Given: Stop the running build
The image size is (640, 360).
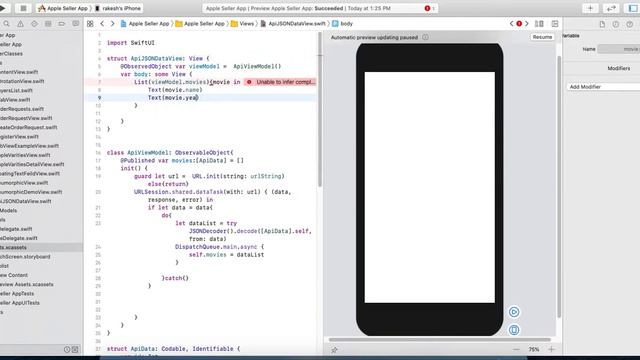Looking at the screenshot, I should (x=23, y=8).
